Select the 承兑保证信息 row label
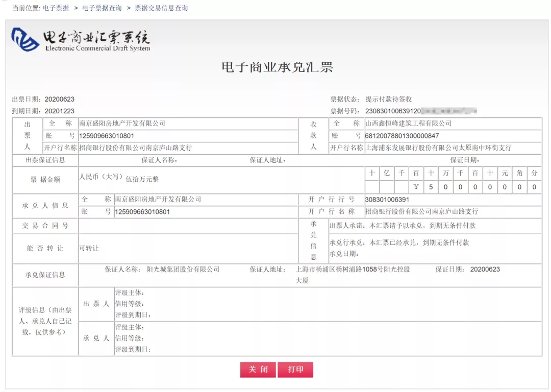Viewport: 551px width, 392px height. pos(45,275)
